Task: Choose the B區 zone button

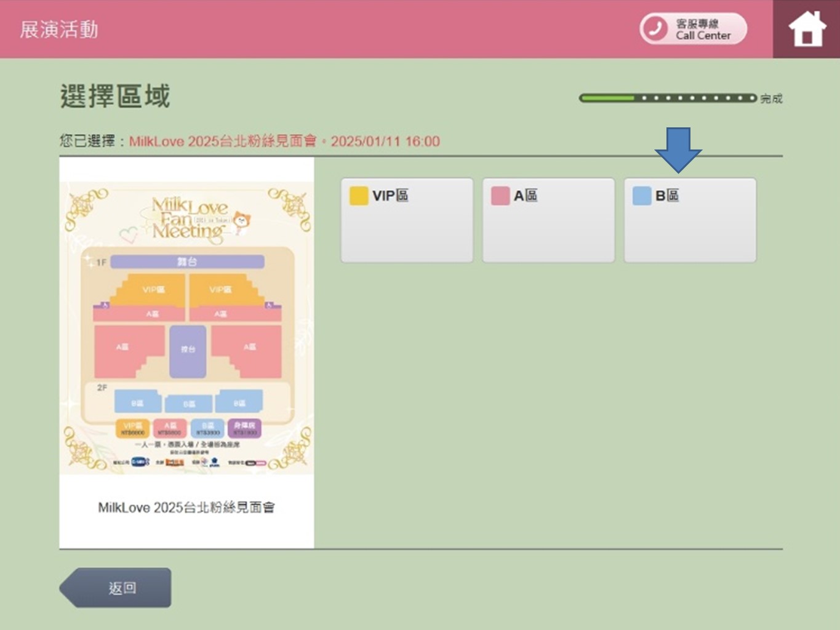Action: click(x=690, y=220)
